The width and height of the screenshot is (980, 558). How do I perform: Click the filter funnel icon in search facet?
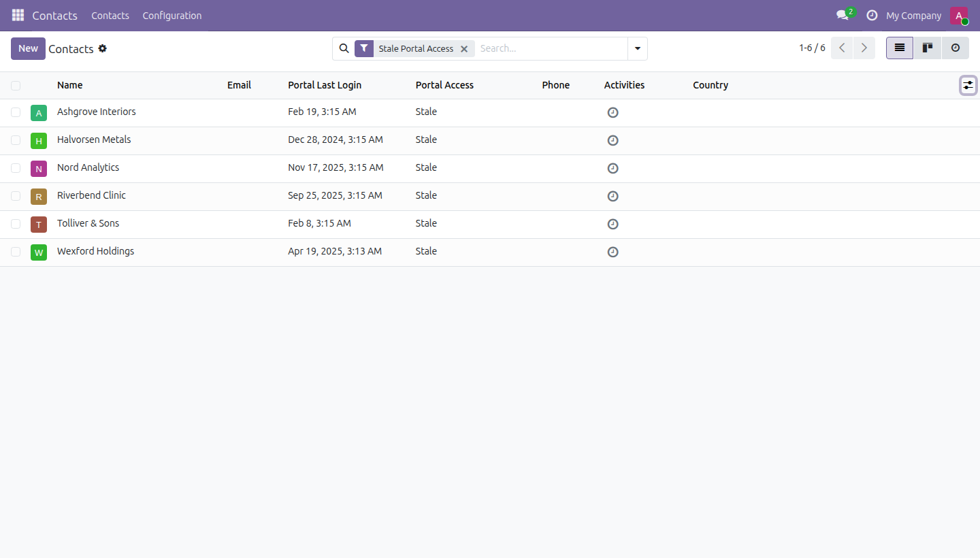[x=364, y=48]
